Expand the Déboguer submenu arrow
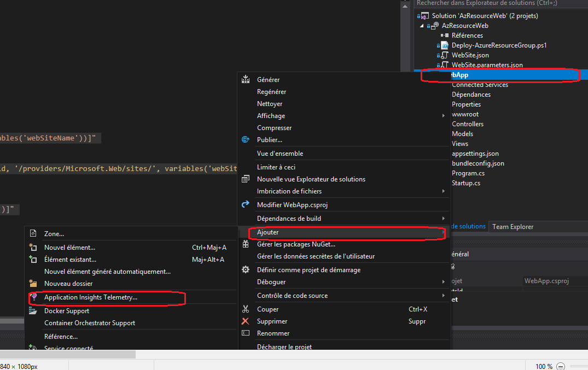 point(443,281)
